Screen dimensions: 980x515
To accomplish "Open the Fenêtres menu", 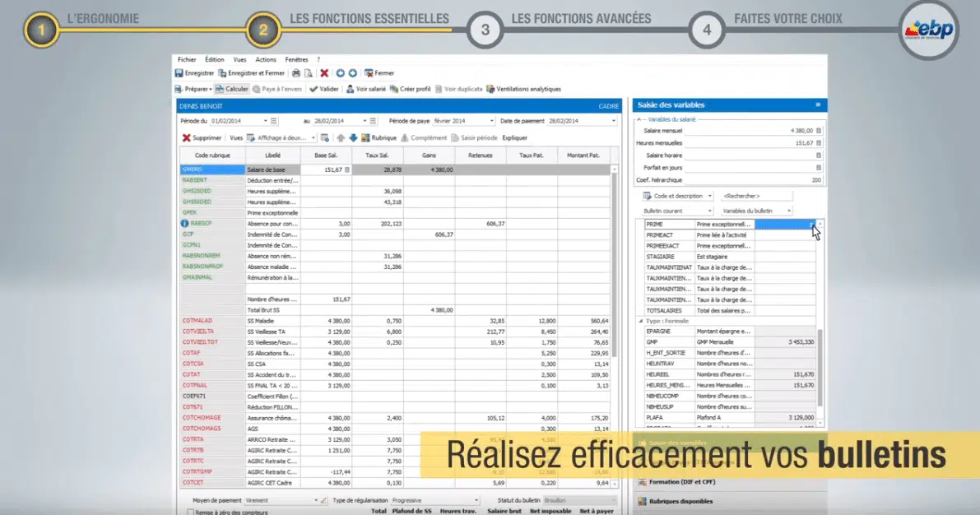I will (x=297, y=59).
